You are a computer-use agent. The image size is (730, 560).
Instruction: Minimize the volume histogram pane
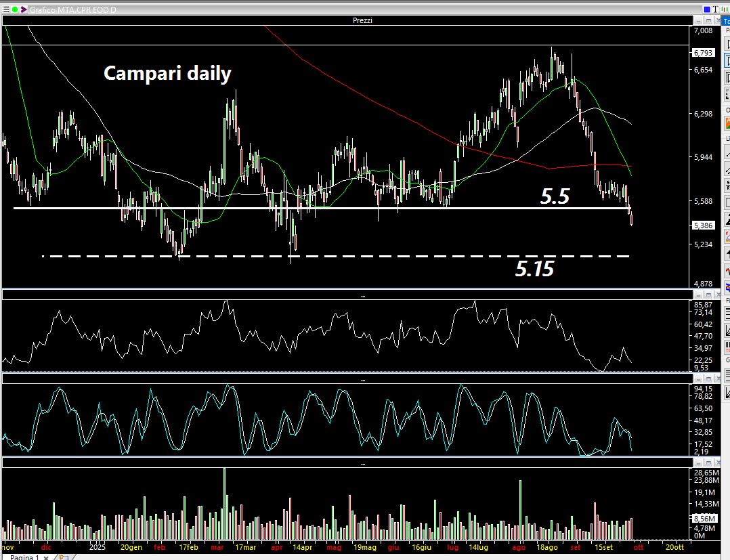tap(698, 462)
